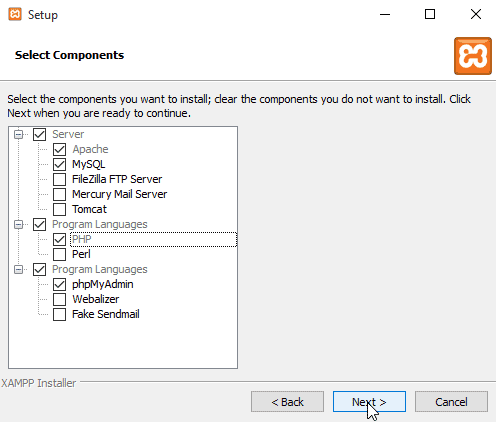Toggle the Apache checkbox

(59, 149)
